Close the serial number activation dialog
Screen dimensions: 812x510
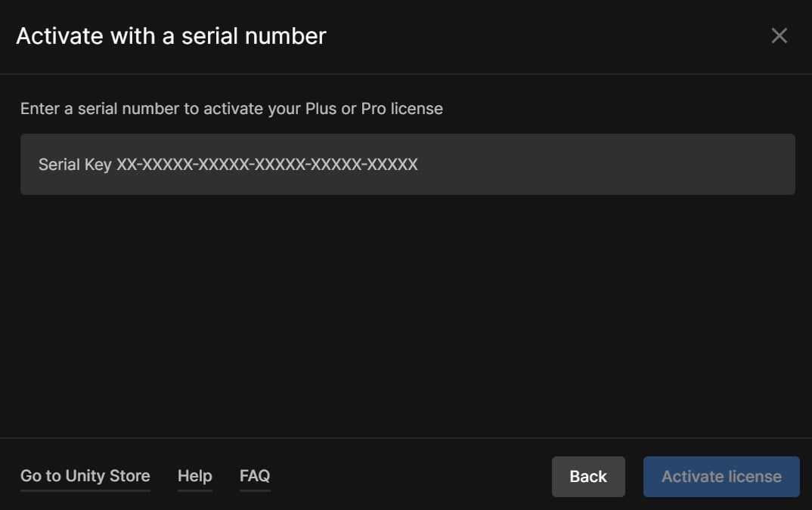point(779,36)
